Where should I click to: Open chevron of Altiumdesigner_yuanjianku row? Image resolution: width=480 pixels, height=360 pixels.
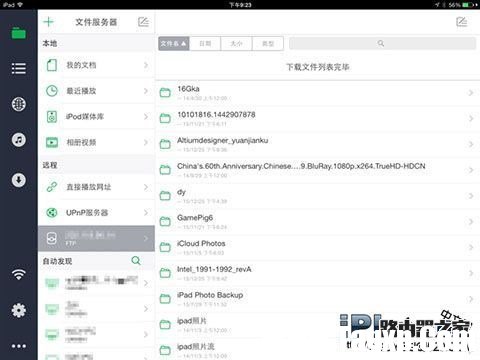tap(471, 144)
